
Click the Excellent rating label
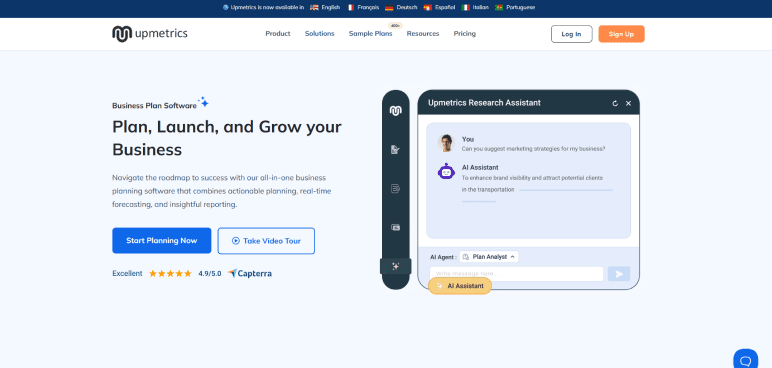point(127,273)
